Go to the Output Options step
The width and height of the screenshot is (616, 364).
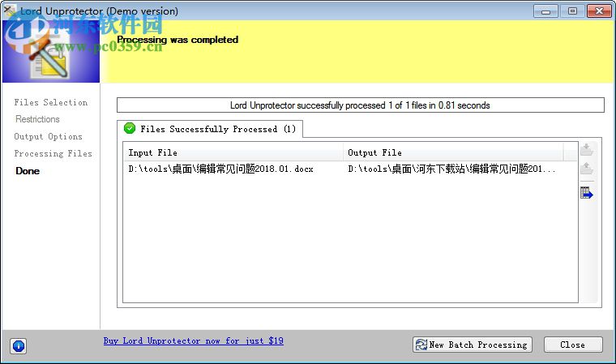(x=49, y=136)
